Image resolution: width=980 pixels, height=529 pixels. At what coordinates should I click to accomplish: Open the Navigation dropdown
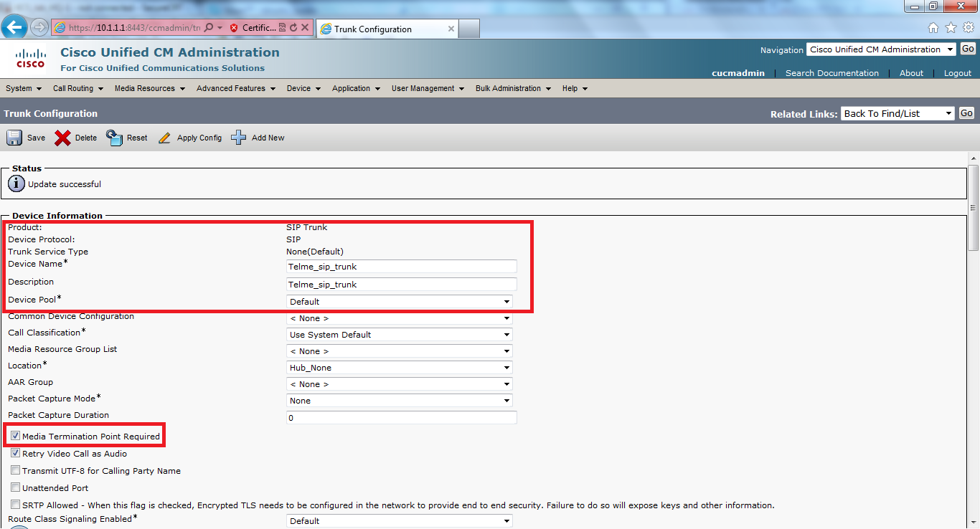(881, 49)
